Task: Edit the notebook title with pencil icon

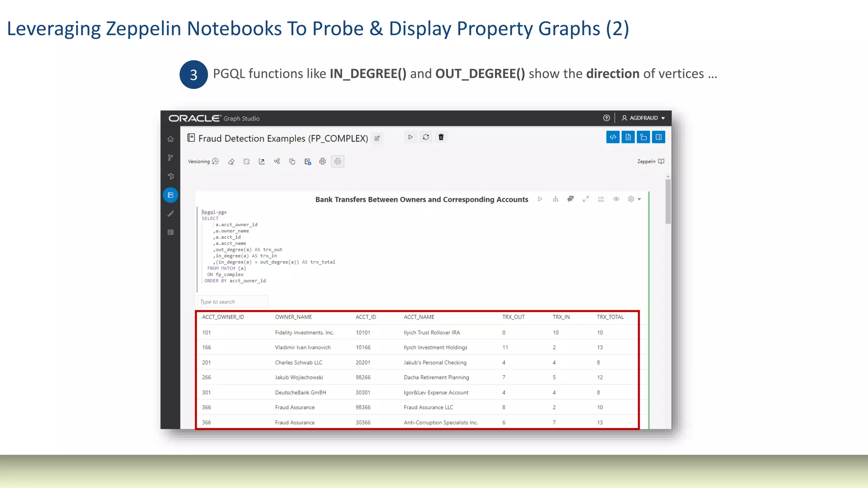Action: [377, 138]
